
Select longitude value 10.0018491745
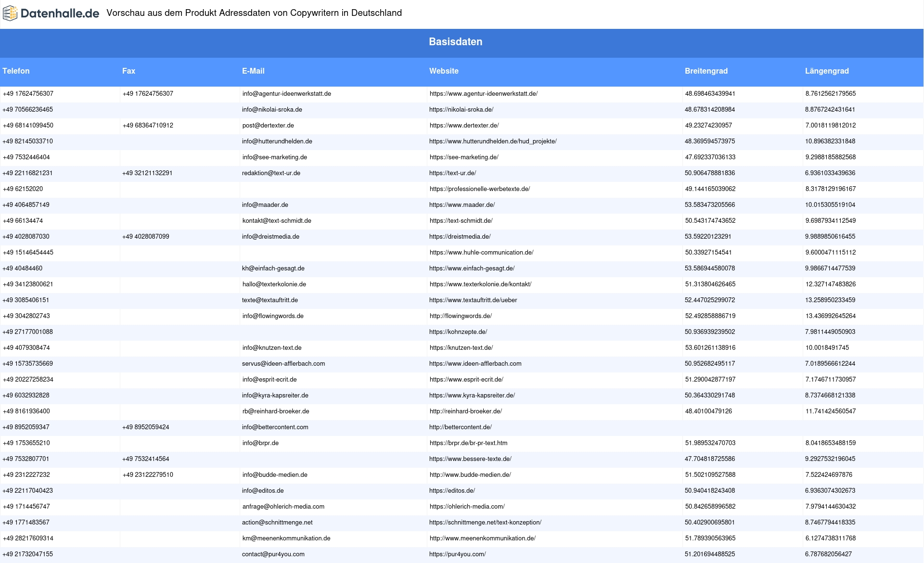[827, 348]
